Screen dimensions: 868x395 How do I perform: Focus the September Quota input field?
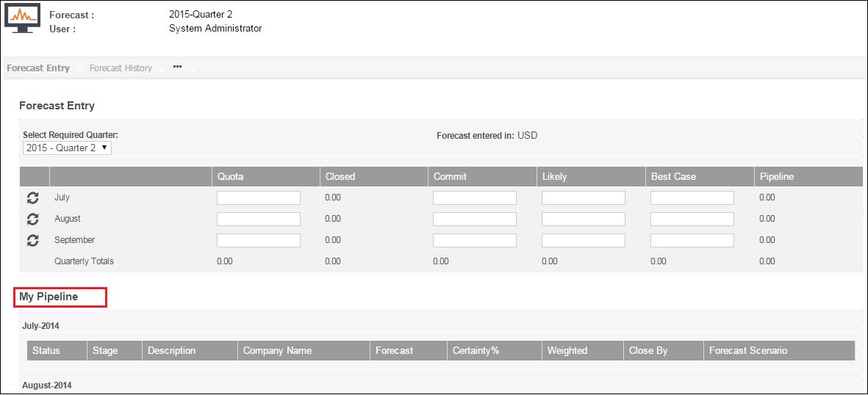point(259,240)
